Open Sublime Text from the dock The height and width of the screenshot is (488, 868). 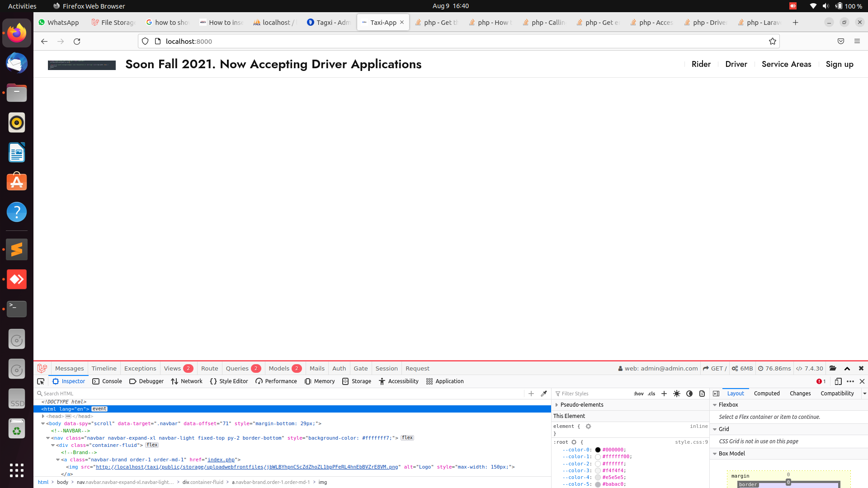17,249
